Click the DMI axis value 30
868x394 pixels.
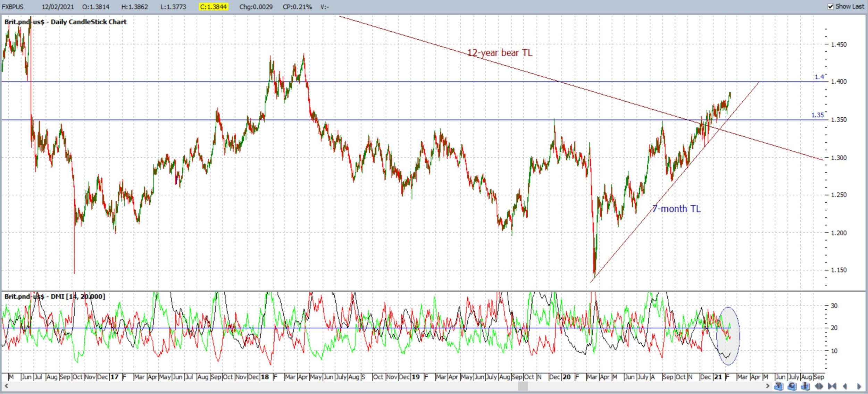tap(834, 306)
